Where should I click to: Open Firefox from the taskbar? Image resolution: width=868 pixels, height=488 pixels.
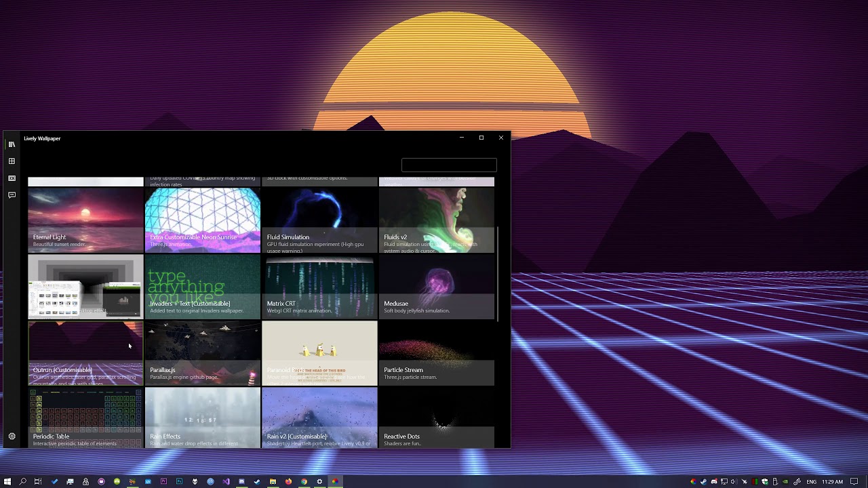[x=288, y=481]
